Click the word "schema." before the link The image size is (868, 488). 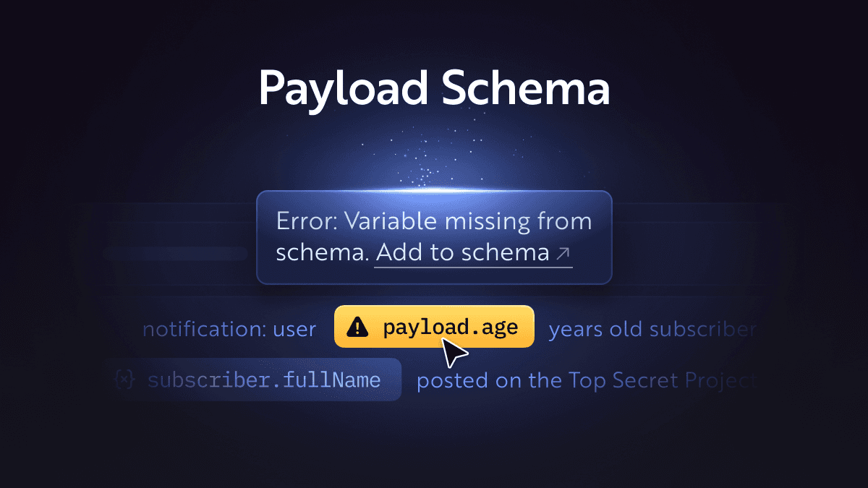[x=323, y=252]
